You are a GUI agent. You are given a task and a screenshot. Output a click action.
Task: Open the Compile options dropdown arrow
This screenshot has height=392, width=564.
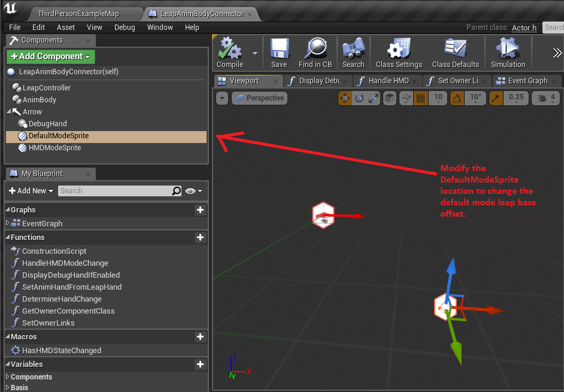coord(255,53)
